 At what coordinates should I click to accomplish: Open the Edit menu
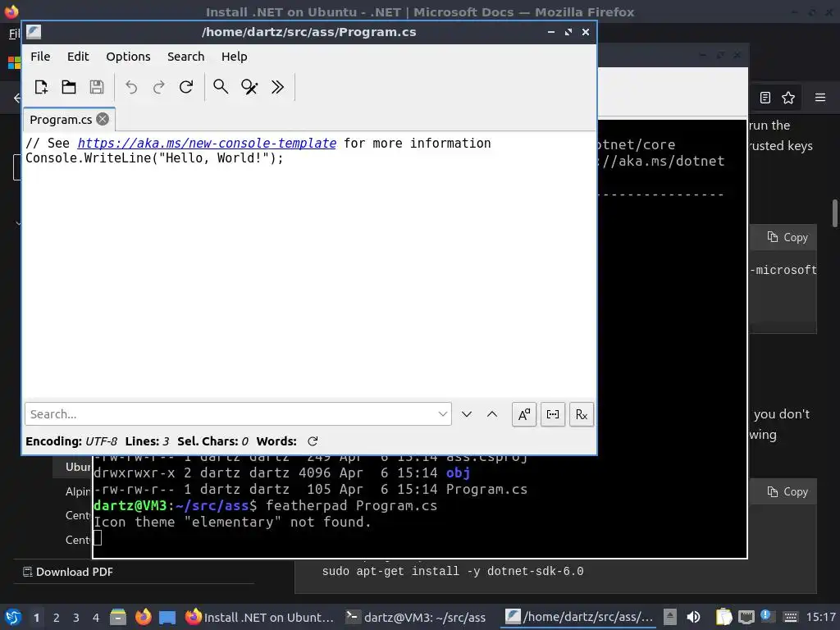(x=78, y=57)
